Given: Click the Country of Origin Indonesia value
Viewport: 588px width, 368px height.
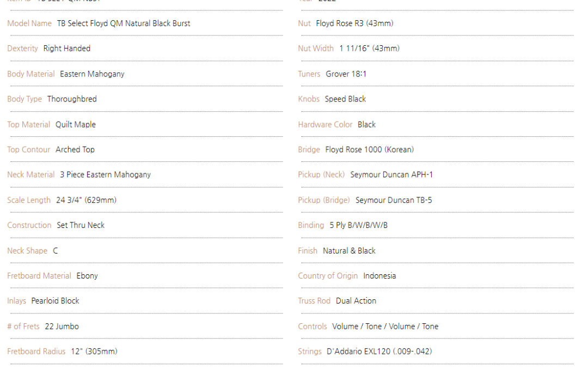Looking at the screenshot, I should pyautogui.click(x=379, y=276).
